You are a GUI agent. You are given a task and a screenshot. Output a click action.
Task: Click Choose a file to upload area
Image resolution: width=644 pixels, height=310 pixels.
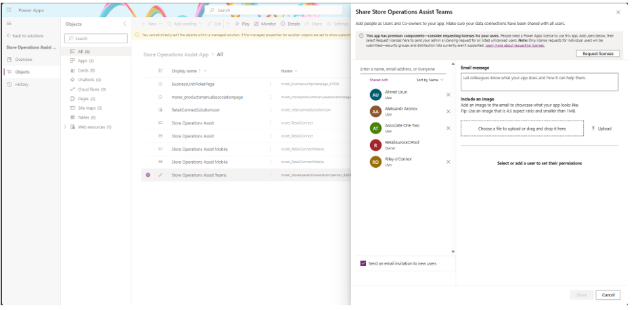(x=522, y=129)
